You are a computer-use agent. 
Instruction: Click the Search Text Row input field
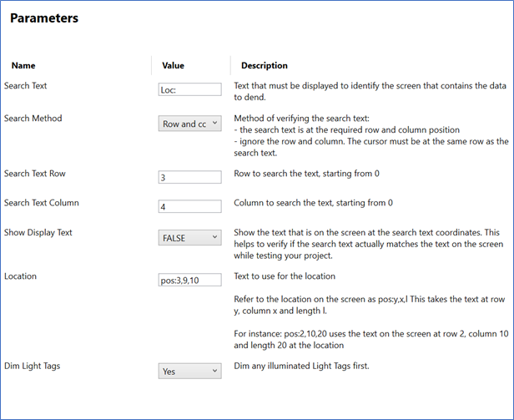(189, 177)
